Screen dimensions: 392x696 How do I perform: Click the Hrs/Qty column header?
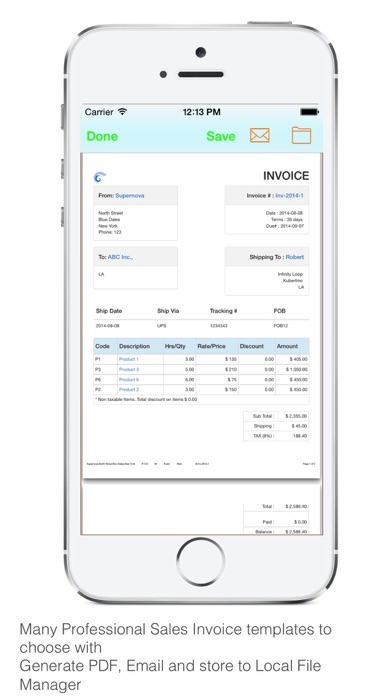click(x=175, y=346)
